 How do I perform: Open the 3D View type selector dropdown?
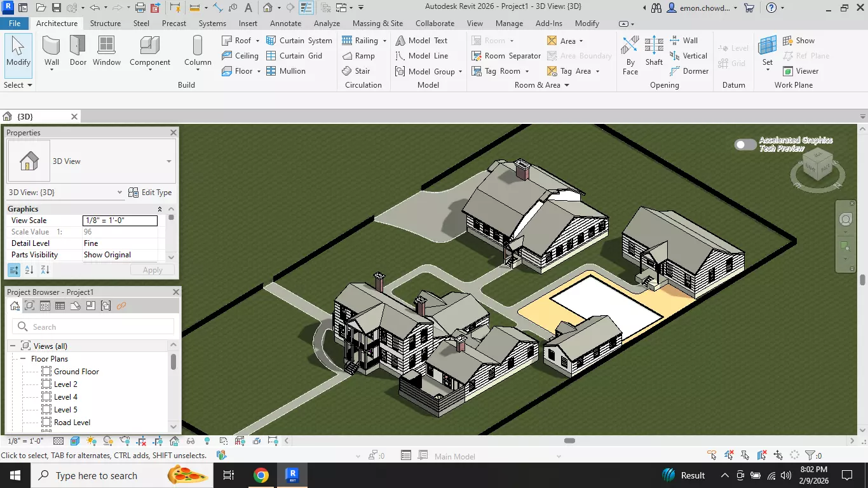[169, 161]
